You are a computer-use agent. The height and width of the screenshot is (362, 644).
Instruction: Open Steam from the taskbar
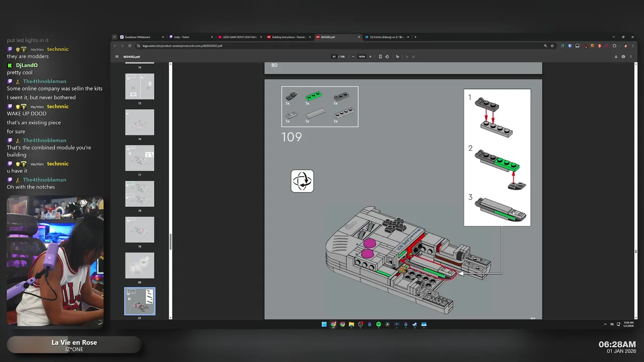415,324
